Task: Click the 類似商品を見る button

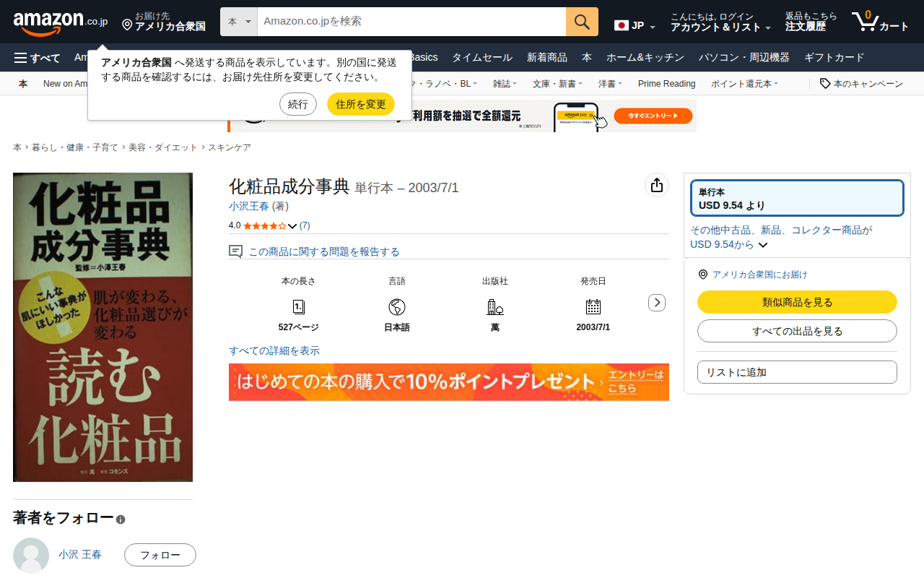Action: point(797,302)
